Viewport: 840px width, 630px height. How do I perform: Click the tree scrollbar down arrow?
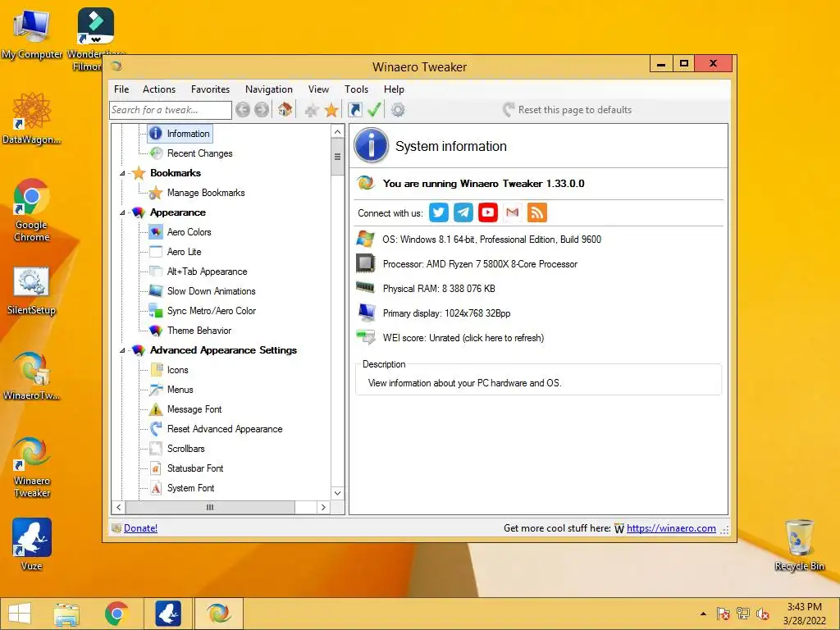(x=337, y=493)
